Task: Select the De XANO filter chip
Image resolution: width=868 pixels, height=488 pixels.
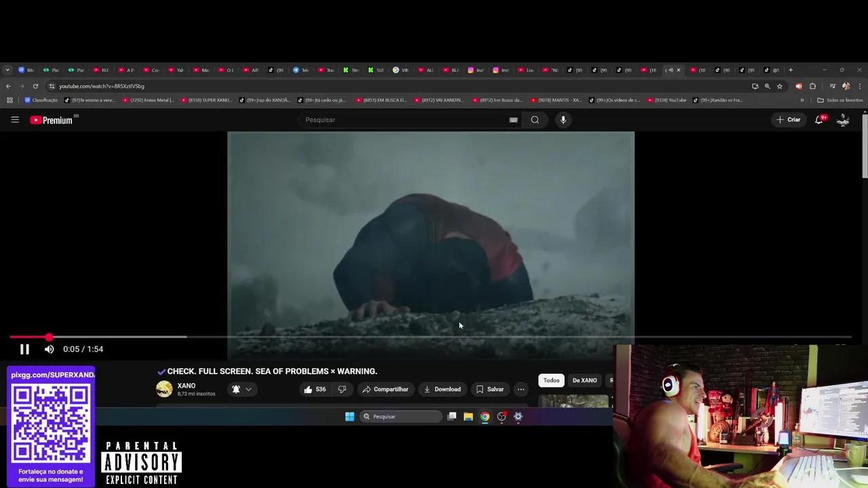Action: coord(585,380)
